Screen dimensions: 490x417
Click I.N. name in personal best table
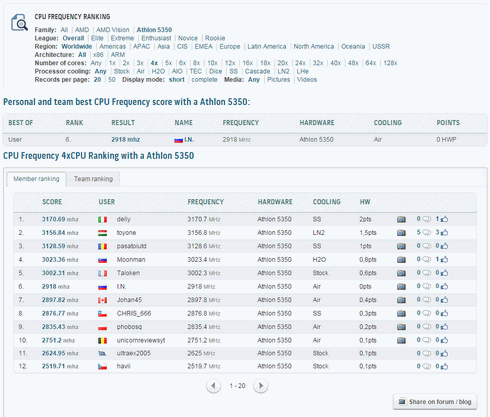189,140
